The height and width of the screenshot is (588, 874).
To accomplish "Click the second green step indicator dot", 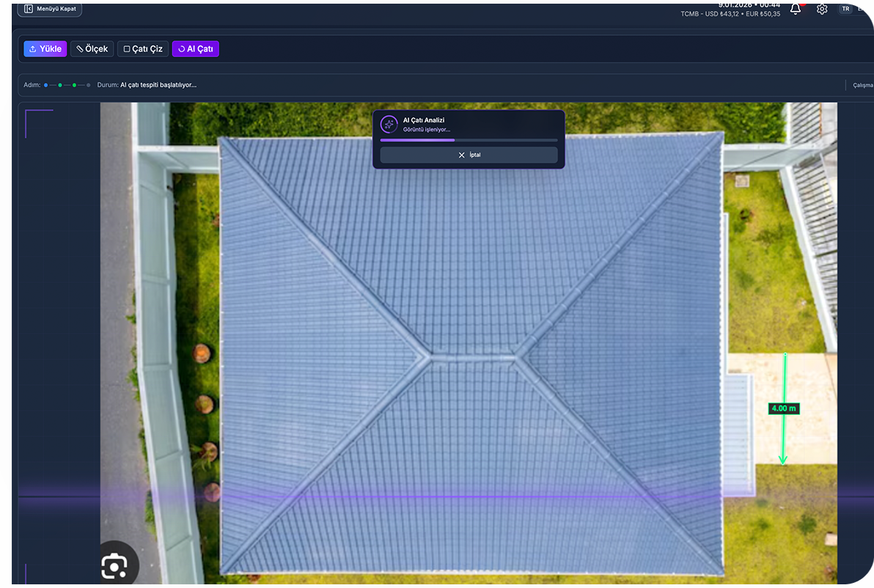I will click(60, 85).
